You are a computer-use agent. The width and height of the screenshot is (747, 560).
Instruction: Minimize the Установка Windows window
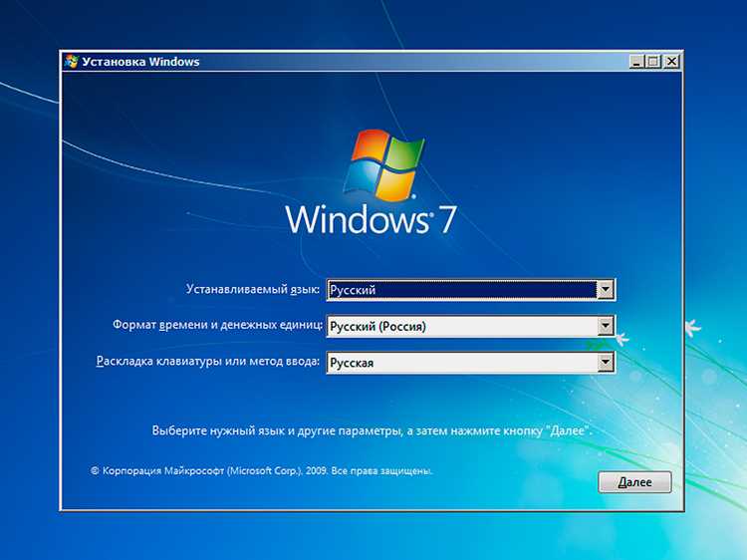point(636,62)
